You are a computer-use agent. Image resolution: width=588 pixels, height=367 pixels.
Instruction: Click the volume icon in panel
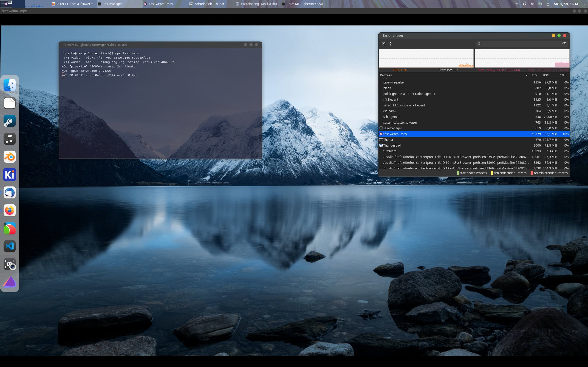point(532,4)
